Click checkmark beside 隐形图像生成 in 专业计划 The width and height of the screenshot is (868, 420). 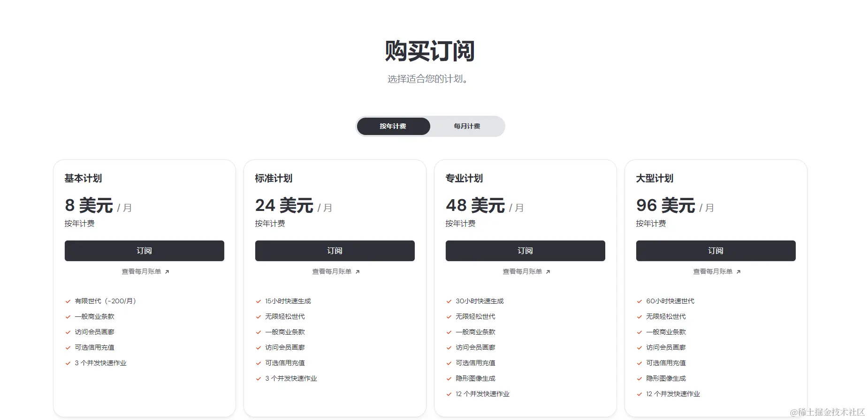[449, 379]
